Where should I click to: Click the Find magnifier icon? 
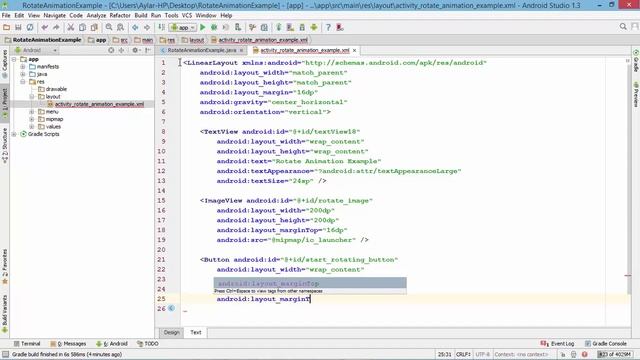pos(109,27)
